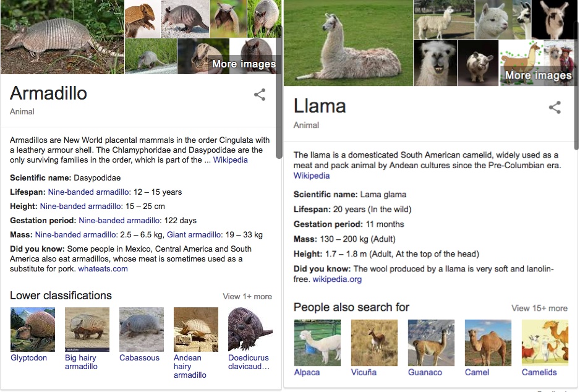
Task: Open the Vicuña thumbnail
Action: (x=374, y=343)
